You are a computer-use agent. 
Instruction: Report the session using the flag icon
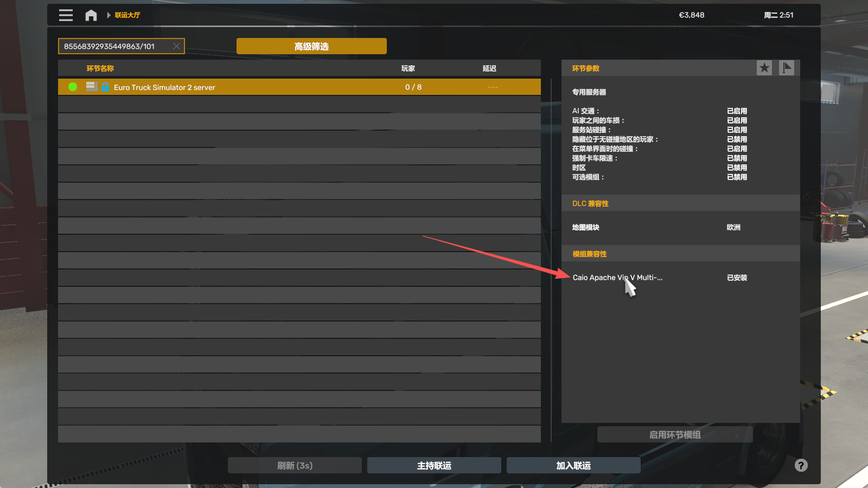786,68
